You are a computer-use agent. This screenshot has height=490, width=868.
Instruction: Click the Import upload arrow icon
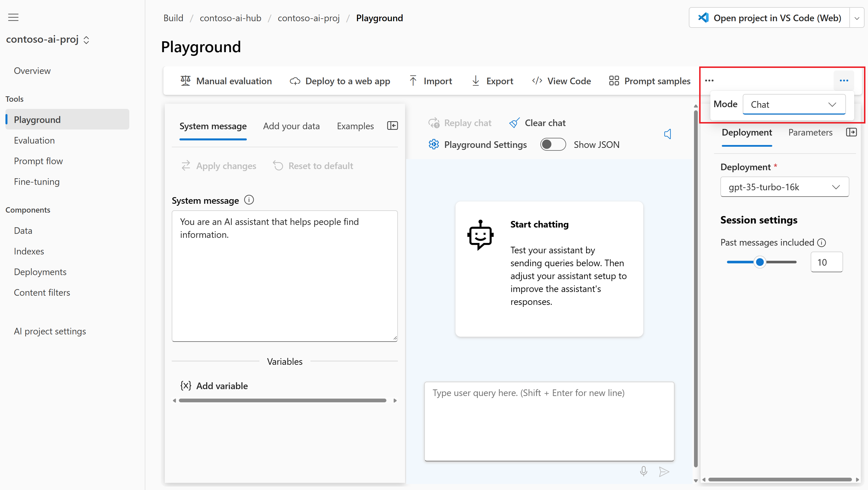413,81
